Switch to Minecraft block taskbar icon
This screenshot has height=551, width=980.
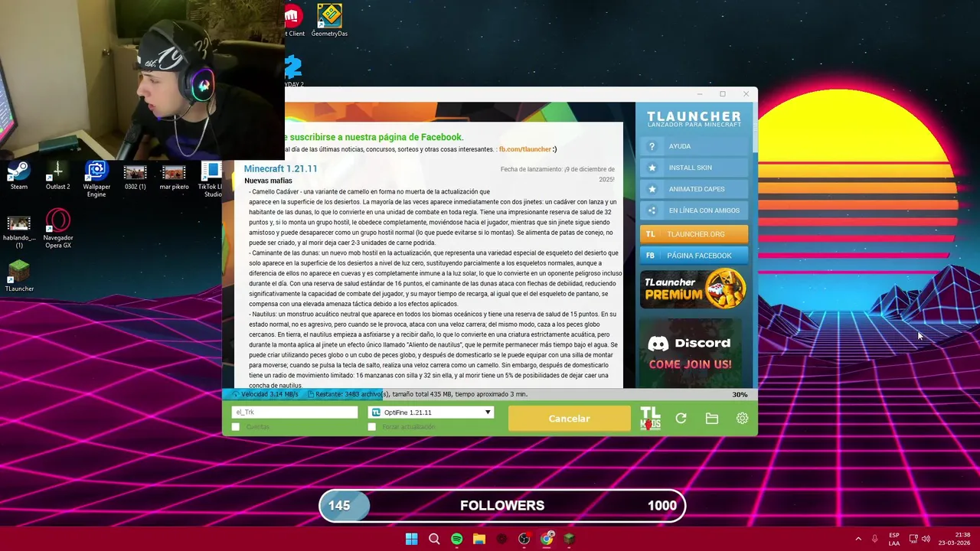pyautogui.click(x=569, y=539)
